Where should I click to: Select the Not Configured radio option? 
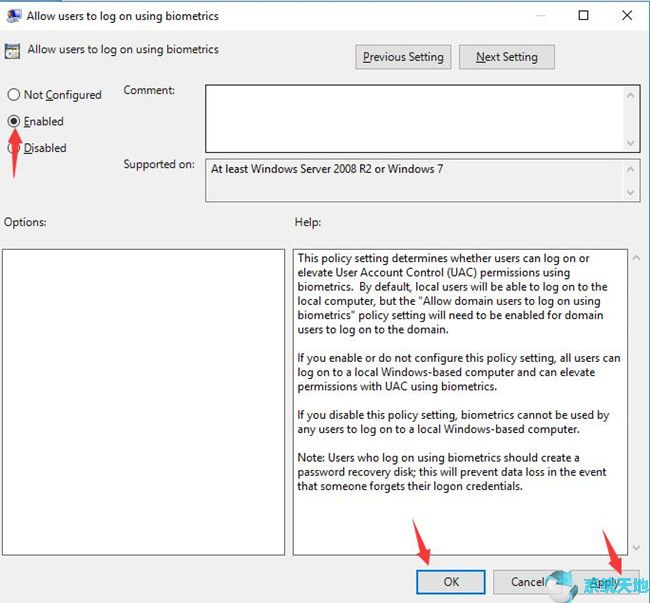tap(14, 95)
